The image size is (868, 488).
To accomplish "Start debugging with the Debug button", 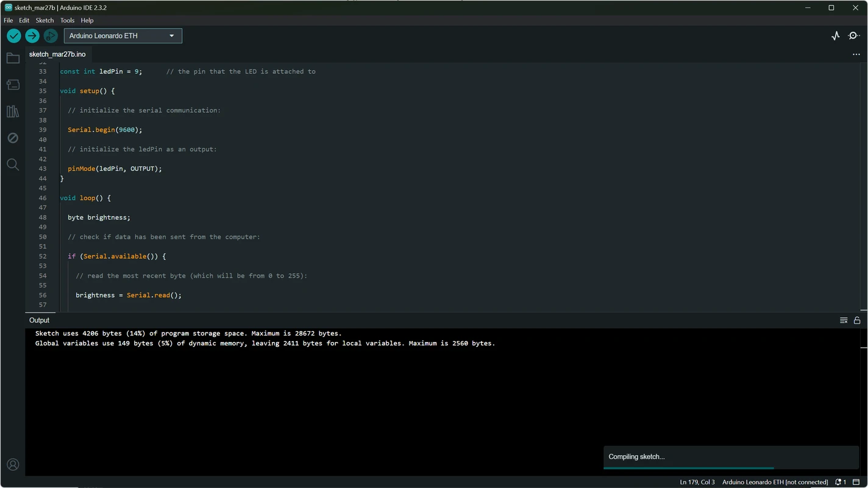I will (51, 36).
